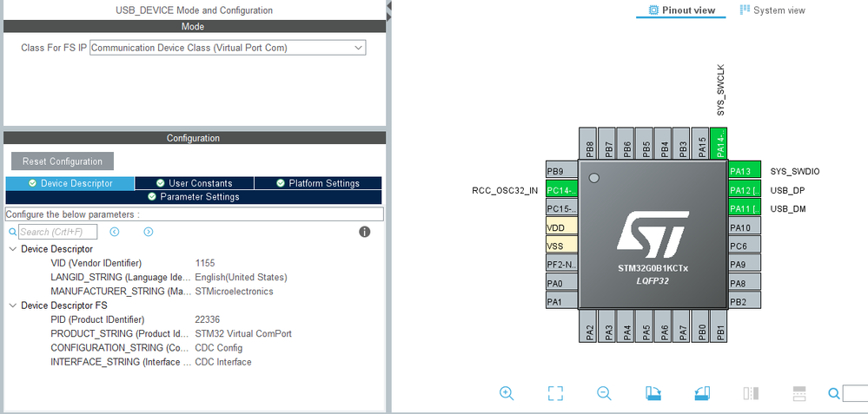Image resolution: width=868 pixels, height=414 pixels.
Task: Fit the chip view to window
Action: click(x=555, y=393)
